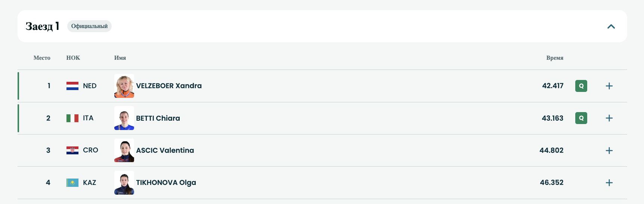Click Velzeboer's green Q qualified badge
This screenshot has width=644, height=204.
(581, 86)
